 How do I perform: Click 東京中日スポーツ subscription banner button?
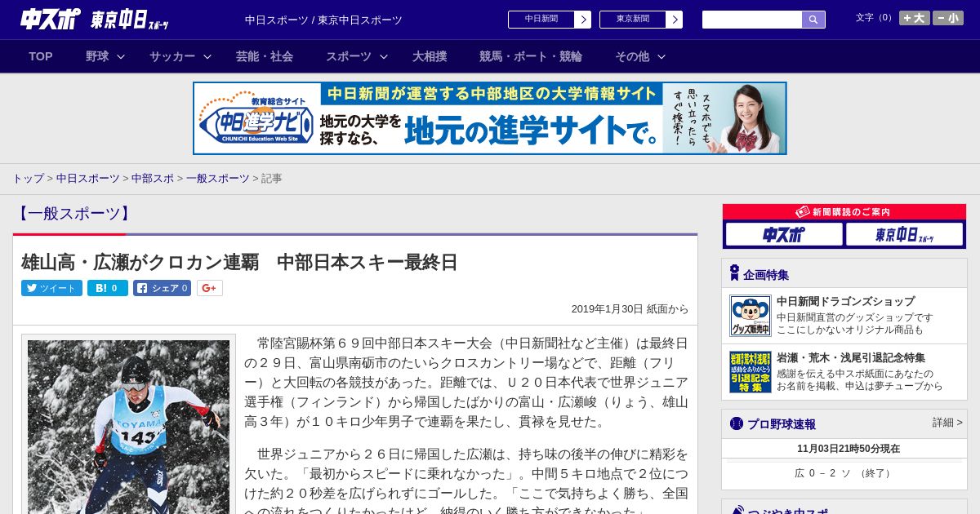click(904, 235)
